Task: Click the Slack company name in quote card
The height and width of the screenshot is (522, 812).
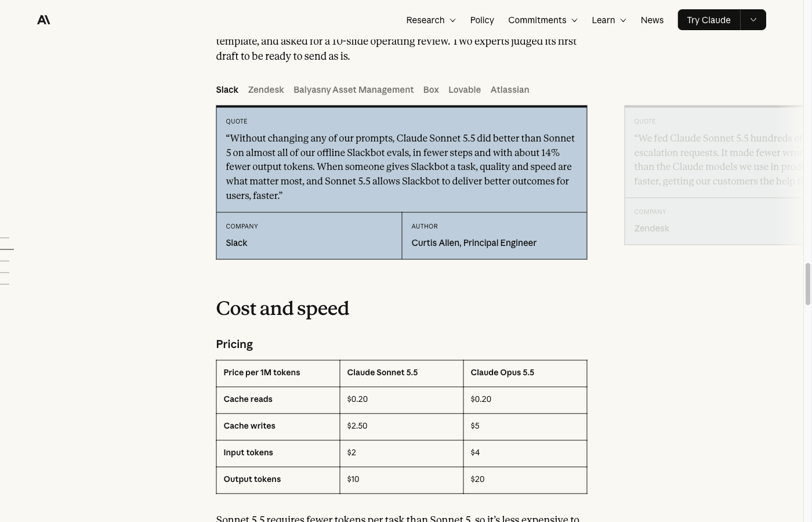Action: pyautogui.click(x=237, y=242)
